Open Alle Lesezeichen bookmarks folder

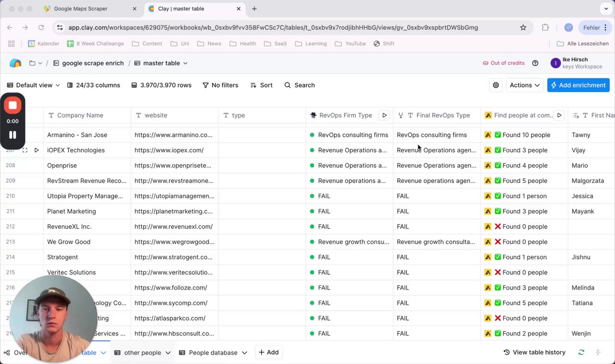(583, 44)
